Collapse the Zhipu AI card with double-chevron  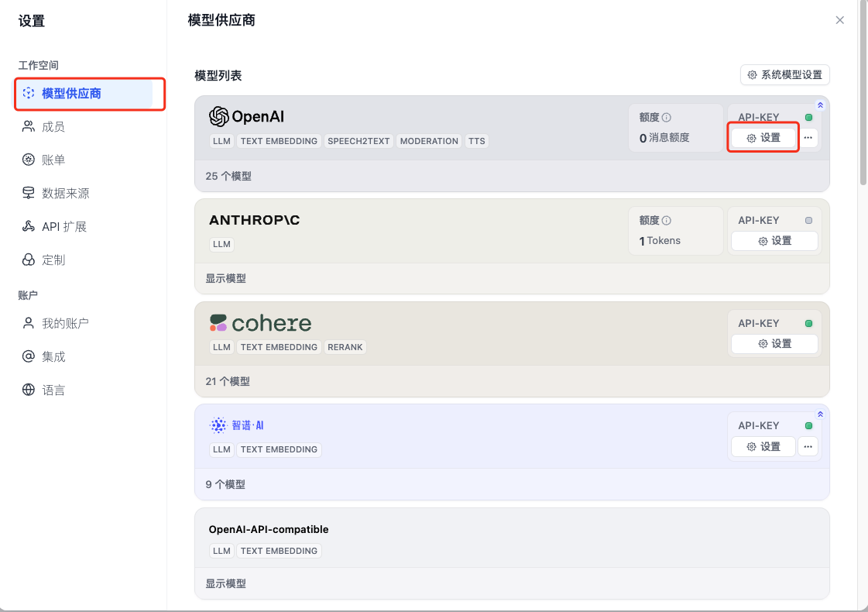click(820, 414)
